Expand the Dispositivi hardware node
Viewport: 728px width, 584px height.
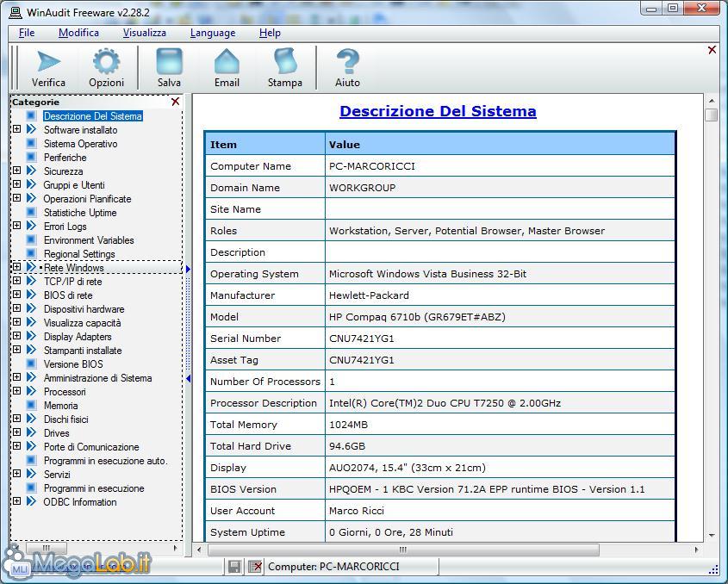pos(16,308)
